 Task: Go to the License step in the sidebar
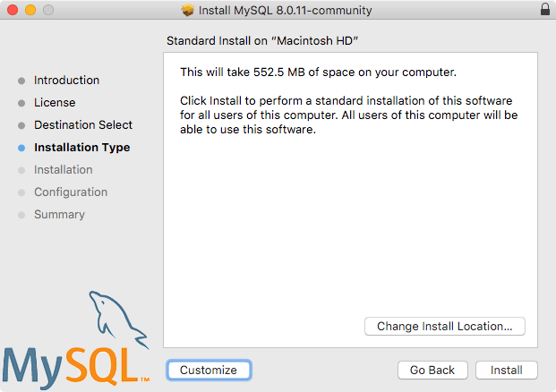55,103
